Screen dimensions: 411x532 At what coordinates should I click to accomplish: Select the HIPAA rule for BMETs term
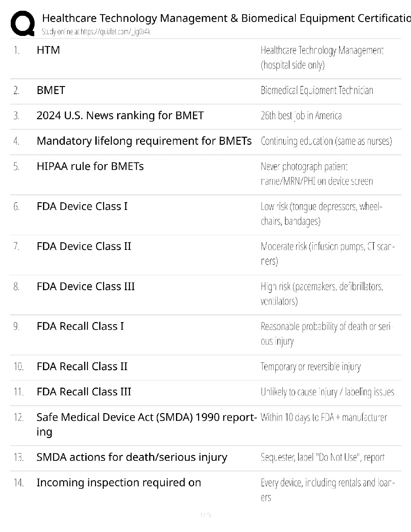90,166
